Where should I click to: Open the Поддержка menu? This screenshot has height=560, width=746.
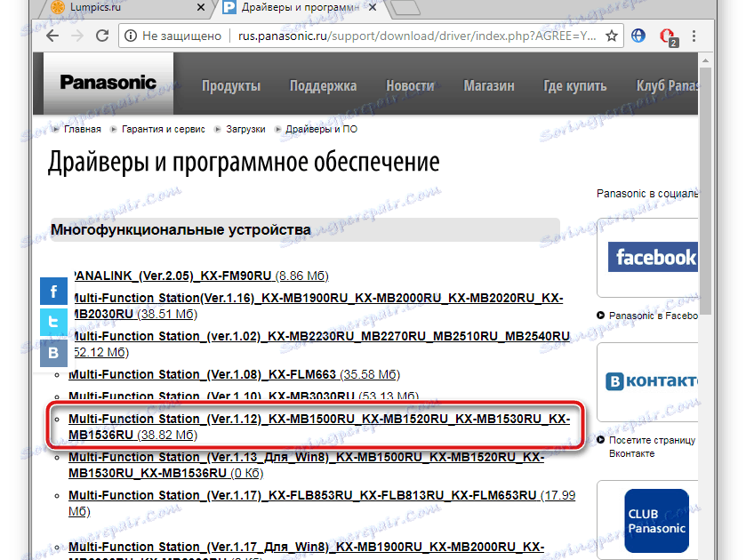pyautogui.click(x=323, y=85)
